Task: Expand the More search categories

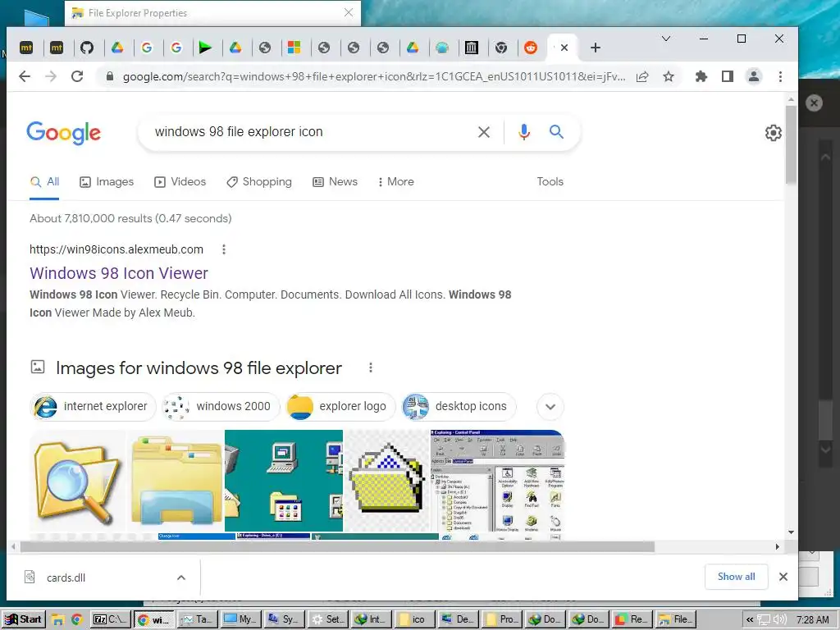Action: coord(396,181)
